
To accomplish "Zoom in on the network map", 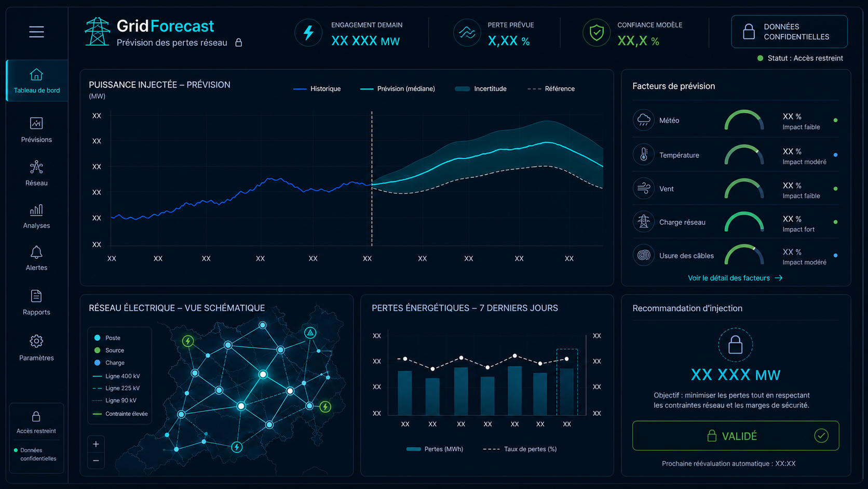I will 96,444.
